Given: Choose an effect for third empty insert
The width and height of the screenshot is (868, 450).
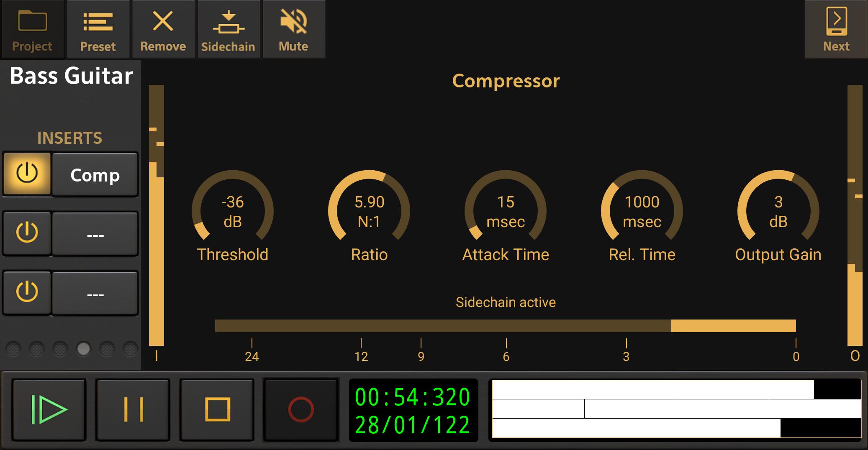Looking at the screenshot, I should pyautogui.click(x=95, y=293).
